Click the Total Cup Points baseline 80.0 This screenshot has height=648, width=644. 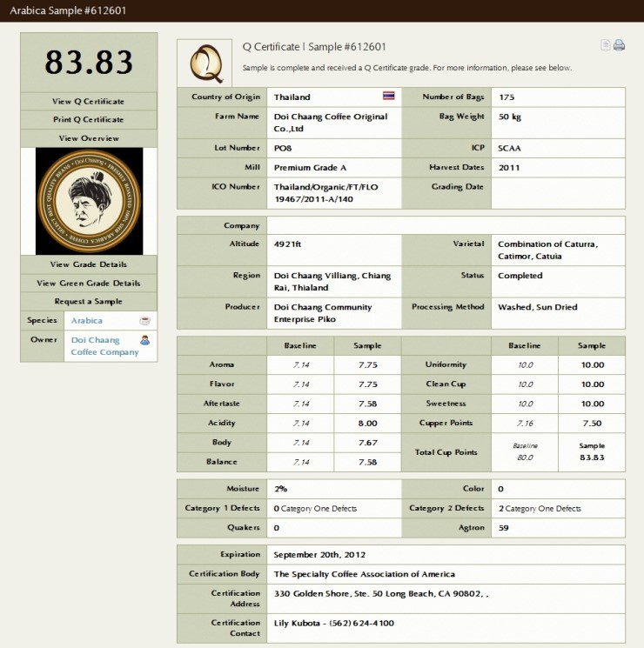[x=525, y=458]
